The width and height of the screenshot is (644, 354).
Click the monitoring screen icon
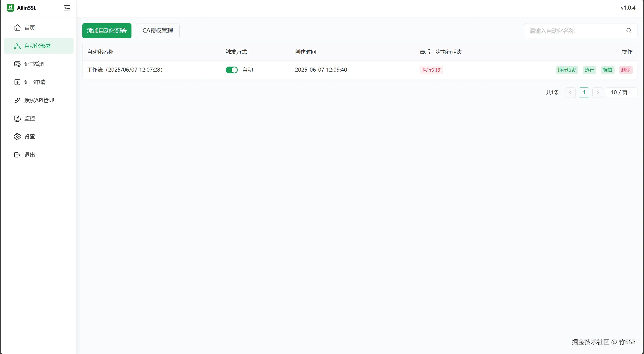point(17,119)
